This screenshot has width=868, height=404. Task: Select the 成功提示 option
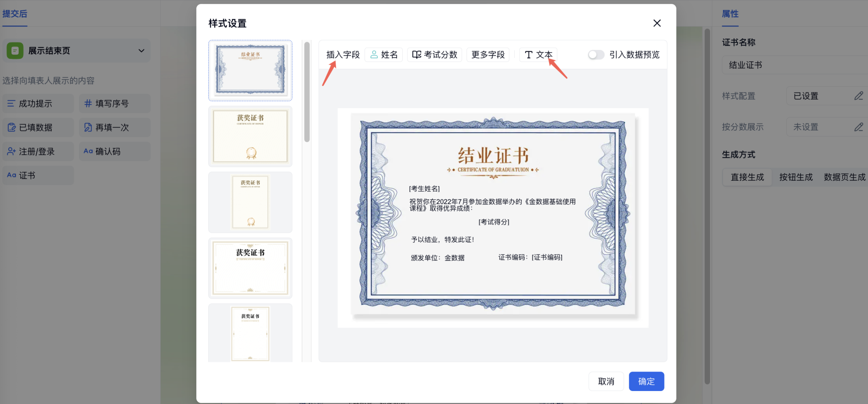[x=38, y=104]
